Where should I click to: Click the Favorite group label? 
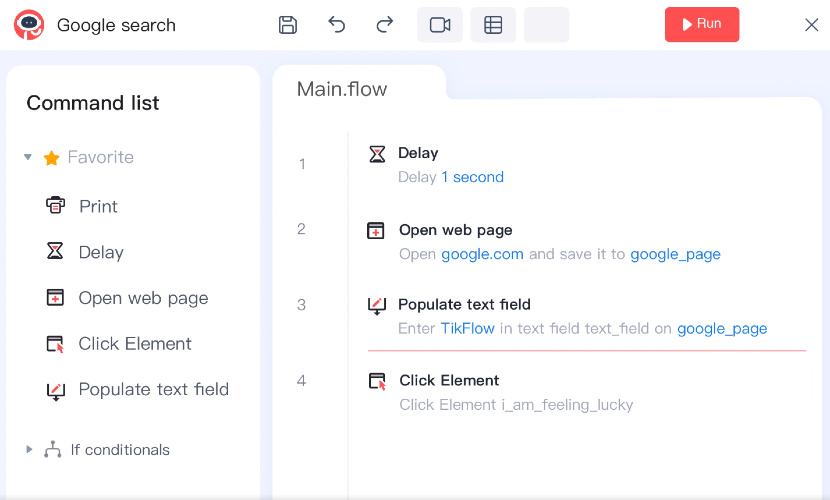(x=101, y=157)
